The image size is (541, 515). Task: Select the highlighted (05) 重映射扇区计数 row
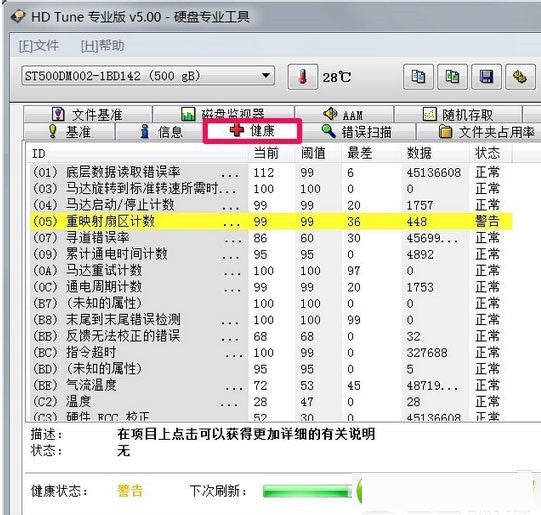[x=270, y=221]
